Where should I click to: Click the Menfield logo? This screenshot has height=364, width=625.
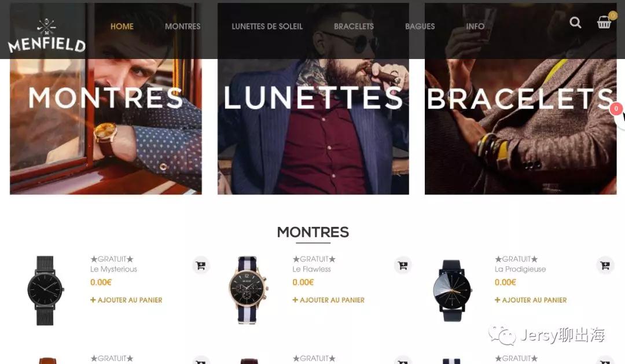pos(47,35)
